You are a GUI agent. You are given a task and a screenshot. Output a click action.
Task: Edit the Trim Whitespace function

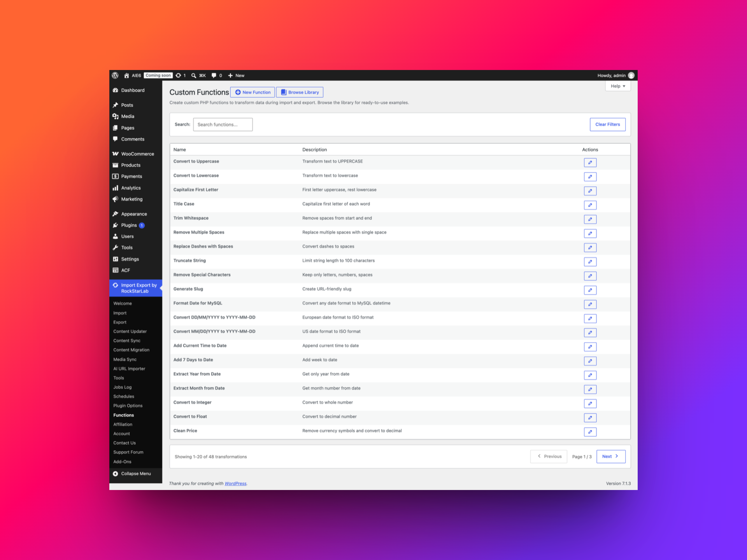(590, 219)
